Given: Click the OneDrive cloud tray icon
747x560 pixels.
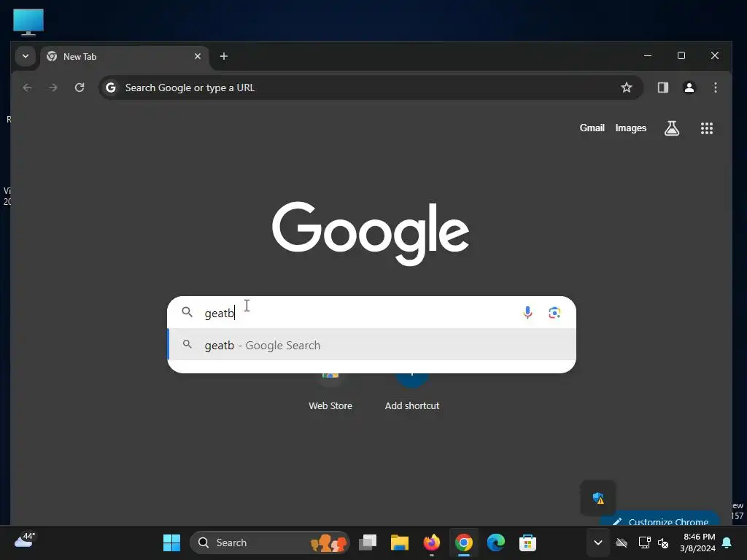Looking at the screenshot, I should [x=622, y=542].
